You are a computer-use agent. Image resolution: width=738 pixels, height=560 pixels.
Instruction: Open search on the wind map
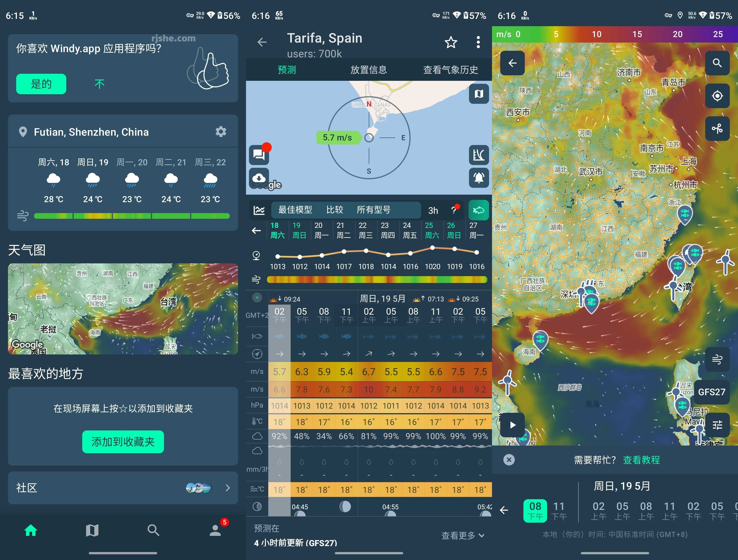[x=717, y=63]
